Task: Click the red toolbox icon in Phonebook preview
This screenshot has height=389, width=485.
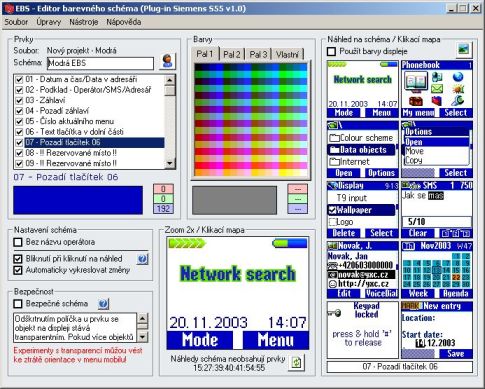Action: click(416, 100)
